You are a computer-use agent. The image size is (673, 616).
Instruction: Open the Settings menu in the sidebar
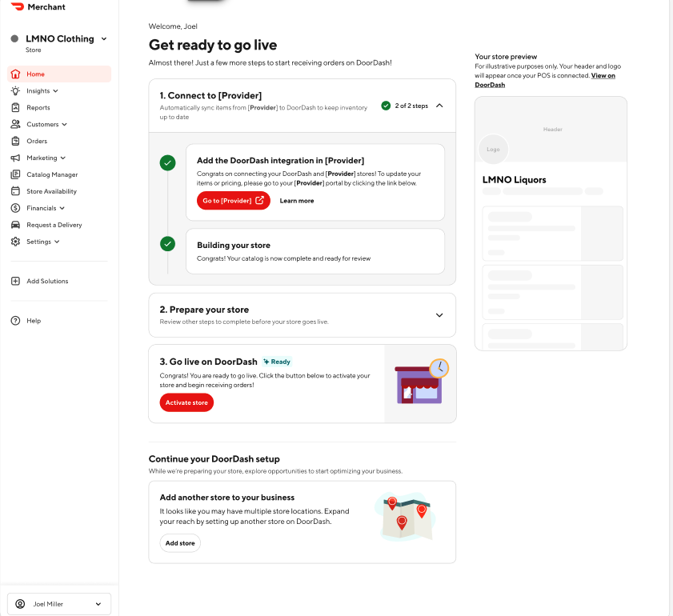point(14,241)
